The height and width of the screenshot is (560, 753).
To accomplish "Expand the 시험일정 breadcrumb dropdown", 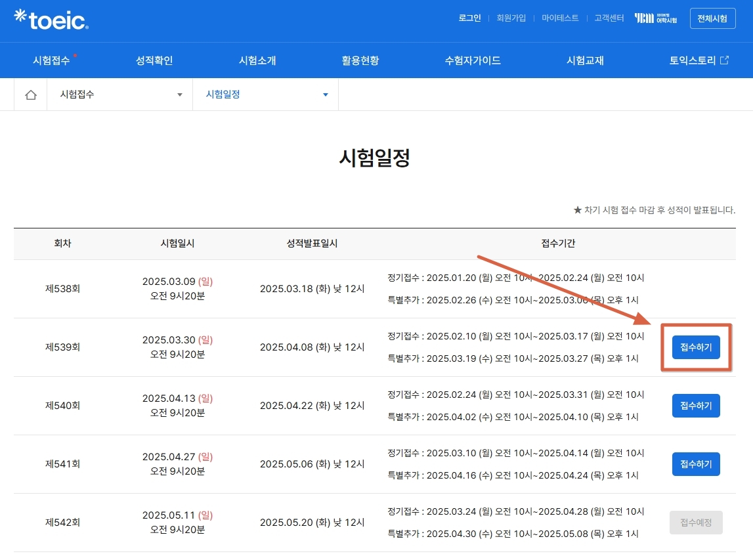I will point(266,95).
